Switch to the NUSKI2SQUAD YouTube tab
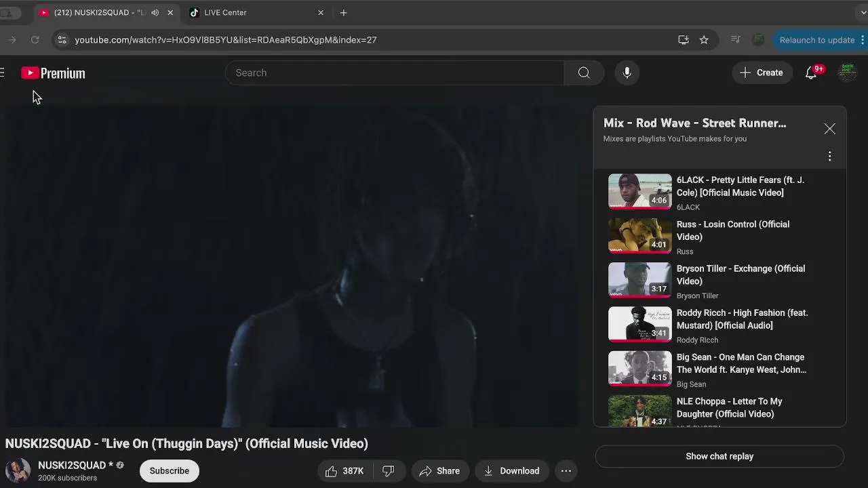The height and width of the screenshot is (488, 868). [x=106, y=12]
